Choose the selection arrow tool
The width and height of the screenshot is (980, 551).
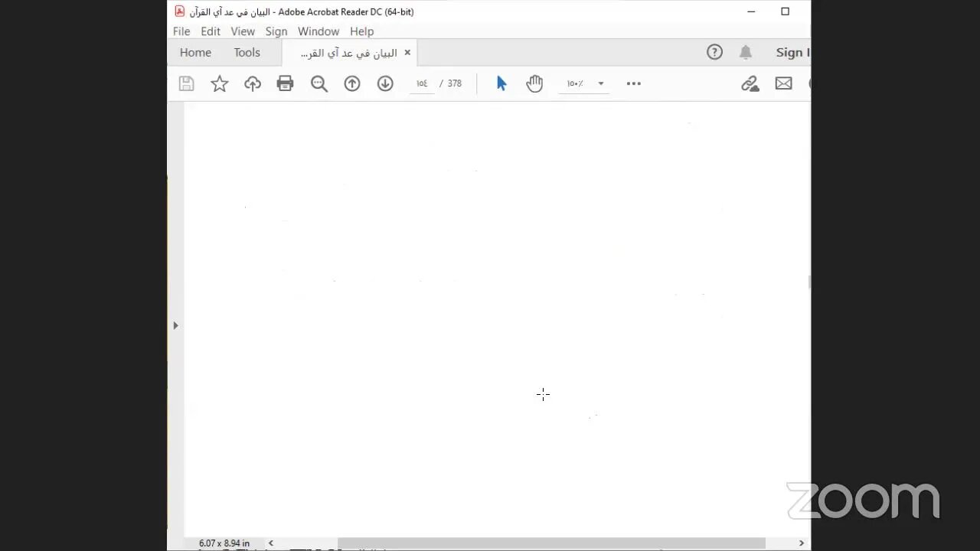pos(501,83)
